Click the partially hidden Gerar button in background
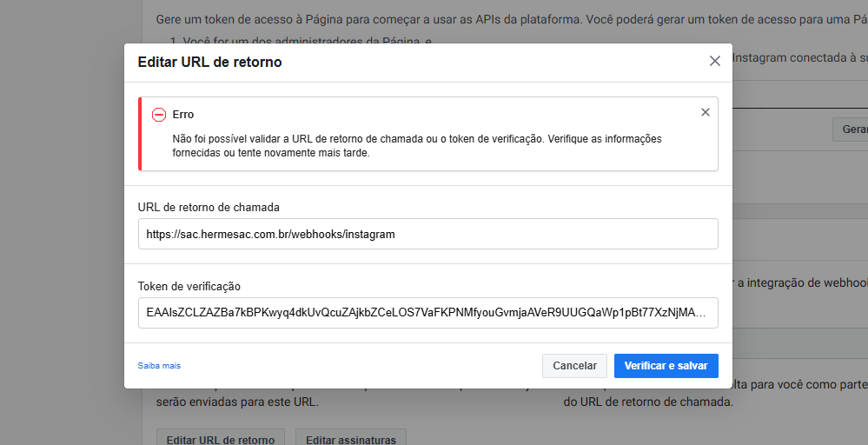 (x=851, y=129)
